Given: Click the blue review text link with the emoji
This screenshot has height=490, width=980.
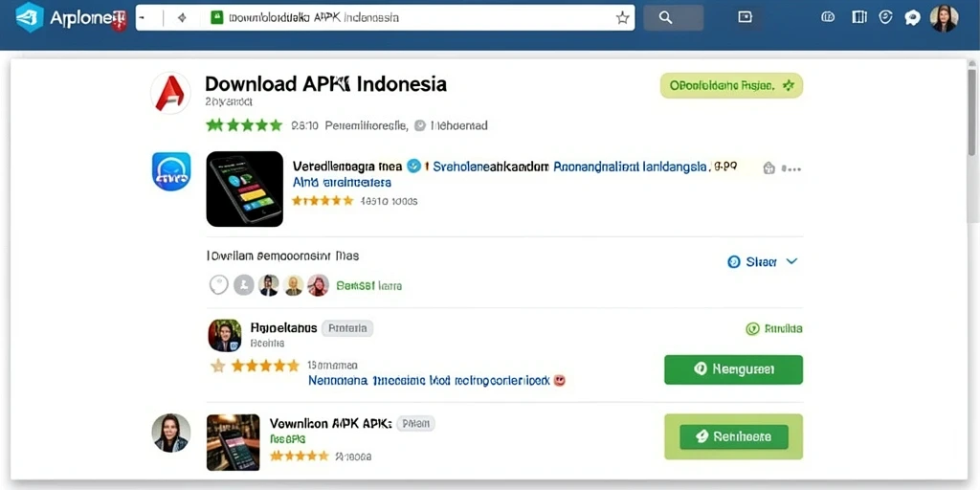Looking at the screenshot, I should click(436, 380).
